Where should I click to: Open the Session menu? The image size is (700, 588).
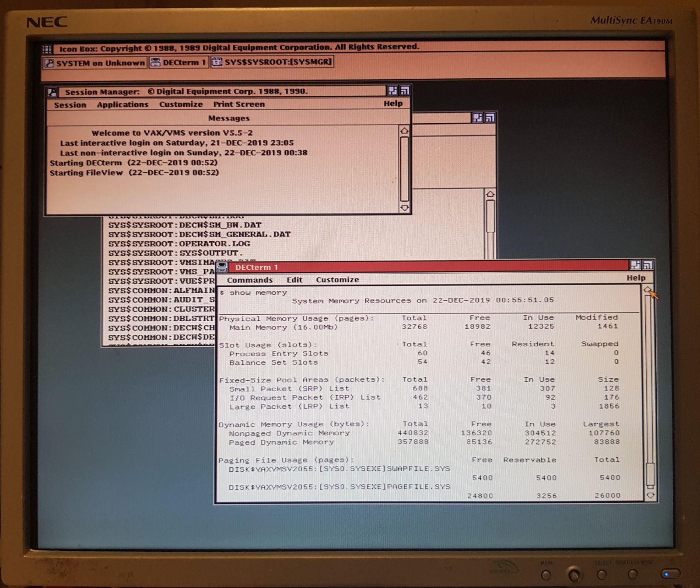(x=70, y=105)
